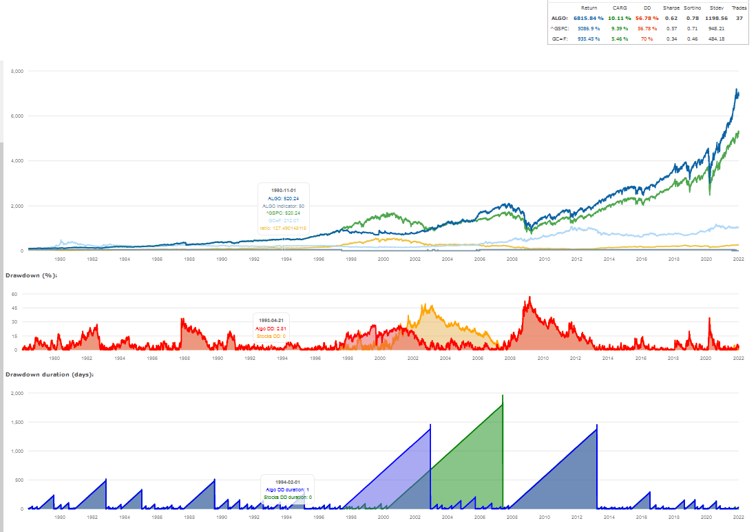Click GC=F drawdown value 70 %
This screenshot has height=532, width=756.
(x=647, y=39)
